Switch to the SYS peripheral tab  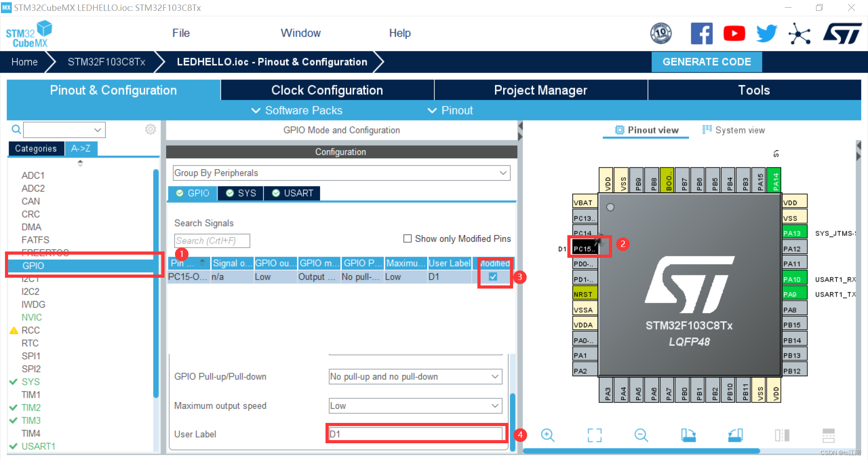click(241, 193)
